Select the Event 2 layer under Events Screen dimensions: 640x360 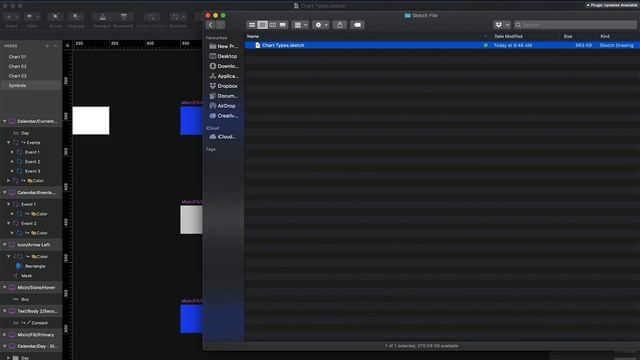pos(32,162)
